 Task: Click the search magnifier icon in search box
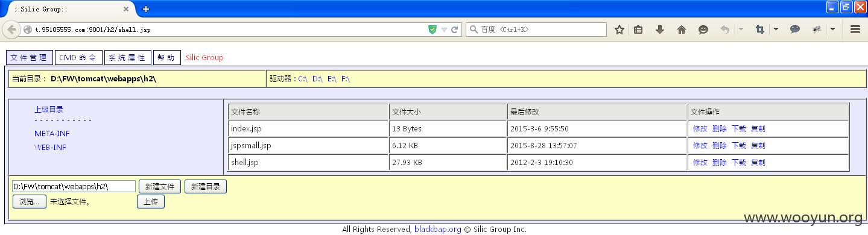(474, 30)
